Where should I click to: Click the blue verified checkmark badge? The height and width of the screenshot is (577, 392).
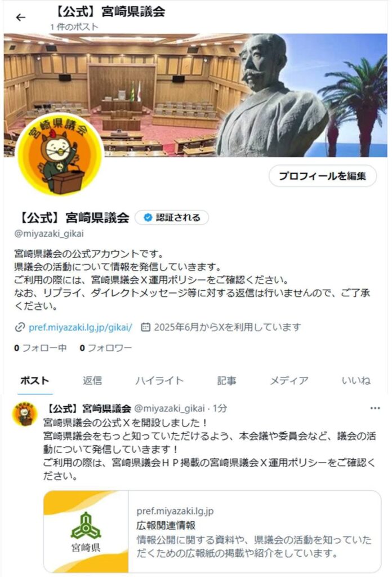coord(148,218)
